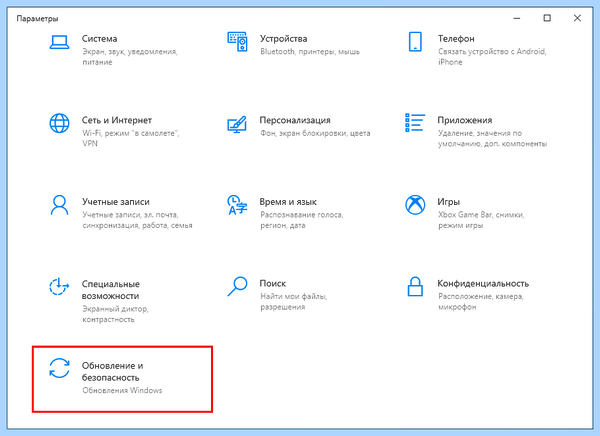
Task: Click the Специальные возможности icon
Action: tap(59, 286)
